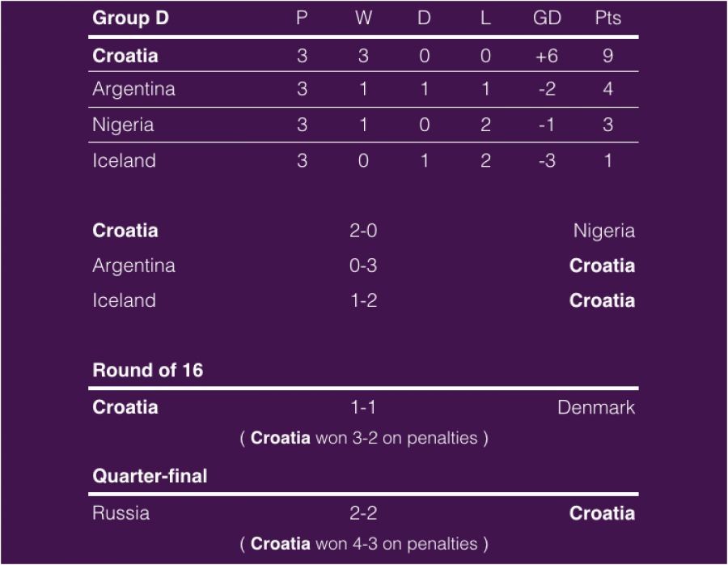Click Iceland in the standings table
Image resolution: width=728 pixels, height=565 pixels.
(124, 160)
